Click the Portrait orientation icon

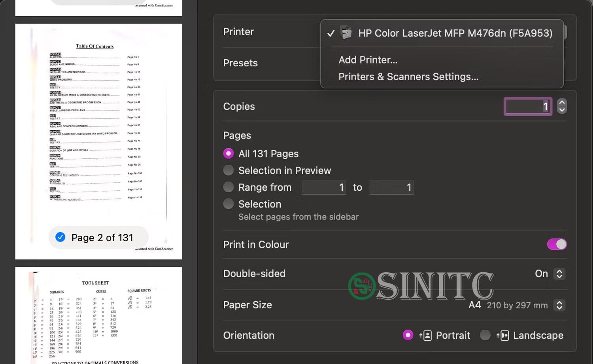click(425, 336)
